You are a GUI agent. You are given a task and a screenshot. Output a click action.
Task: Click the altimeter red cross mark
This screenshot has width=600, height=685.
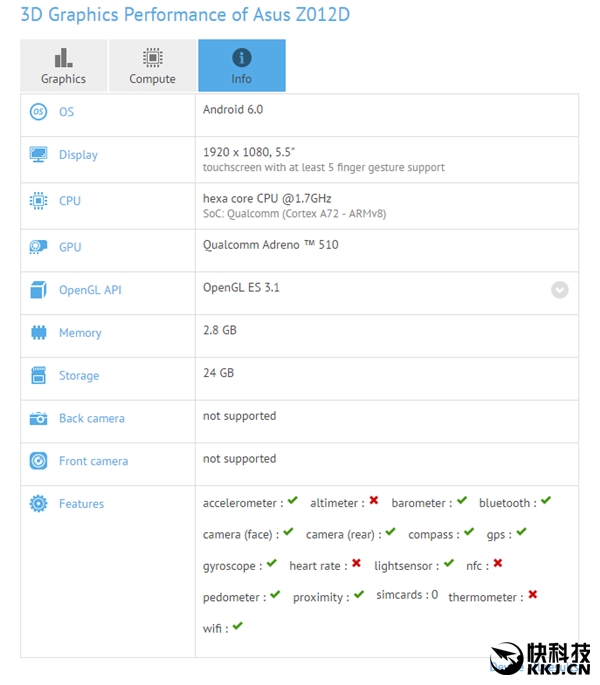coord(373,501)
